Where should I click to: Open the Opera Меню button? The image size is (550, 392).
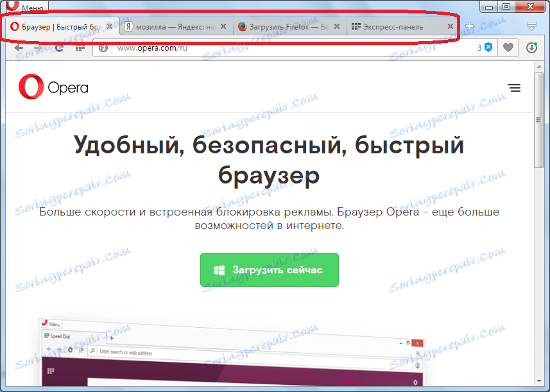27,6
